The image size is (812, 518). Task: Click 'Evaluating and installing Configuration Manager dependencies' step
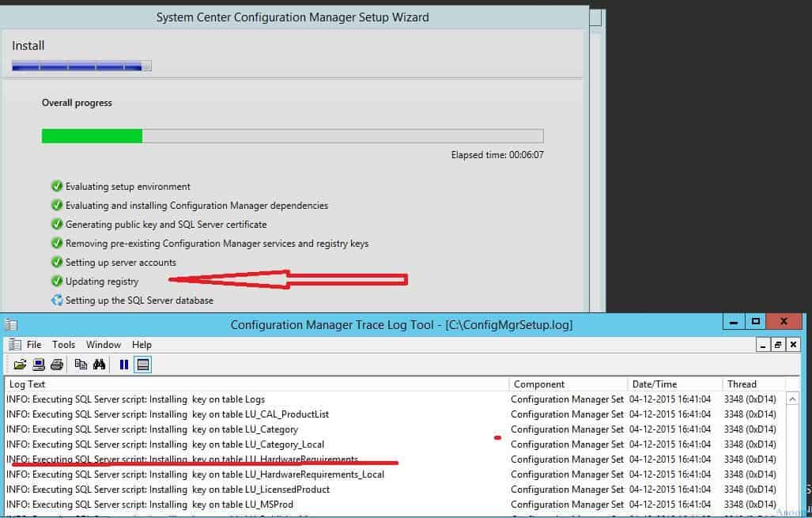click(197, 206)
